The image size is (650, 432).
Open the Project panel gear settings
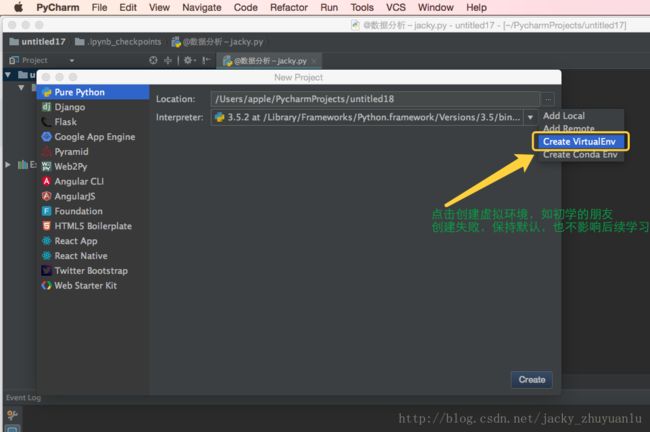(189, 61)
